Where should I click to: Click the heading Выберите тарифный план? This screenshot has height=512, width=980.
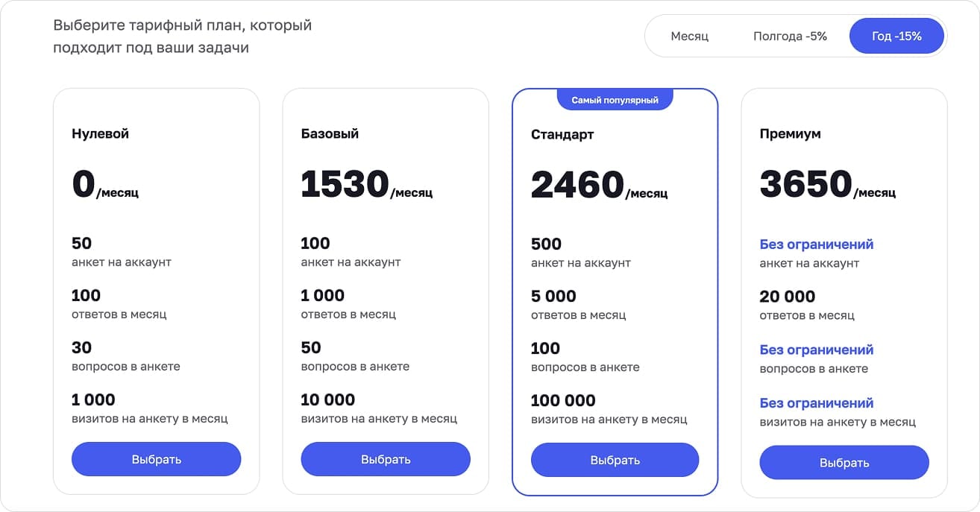[x=181, y=36]
